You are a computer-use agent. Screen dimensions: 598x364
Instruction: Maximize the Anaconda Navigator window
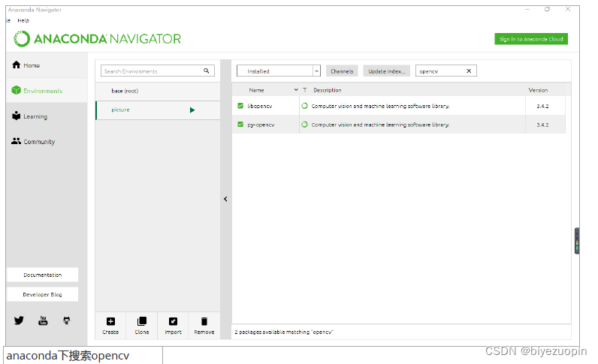(547, 9)
